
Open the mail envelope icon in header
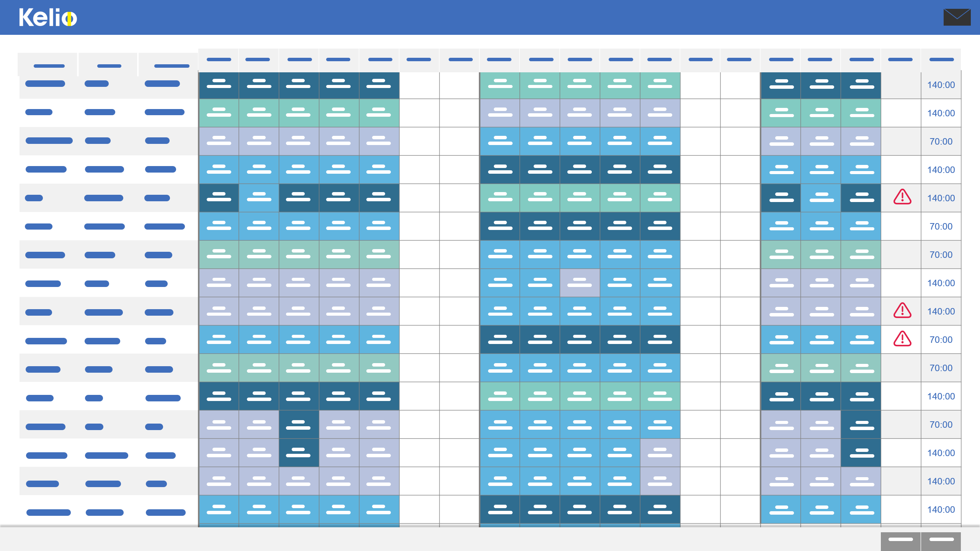957,17
